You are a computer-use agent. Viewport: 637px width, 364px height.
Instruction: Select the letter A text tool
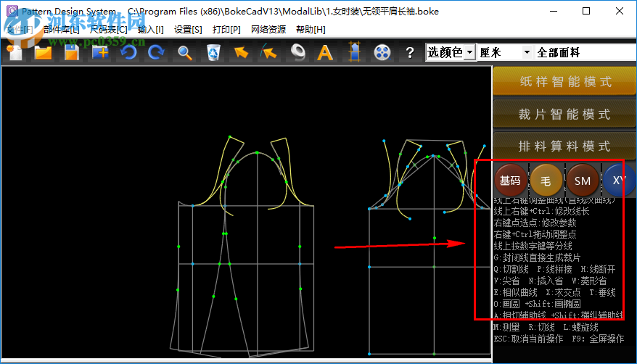pyautogui.click(x=325, y=53)
